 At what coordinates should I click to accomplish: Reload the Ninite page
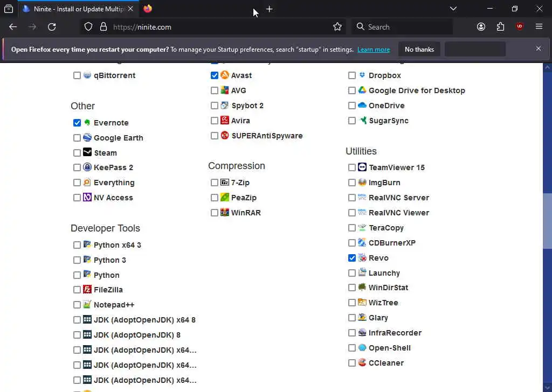[x=52, y=27]
